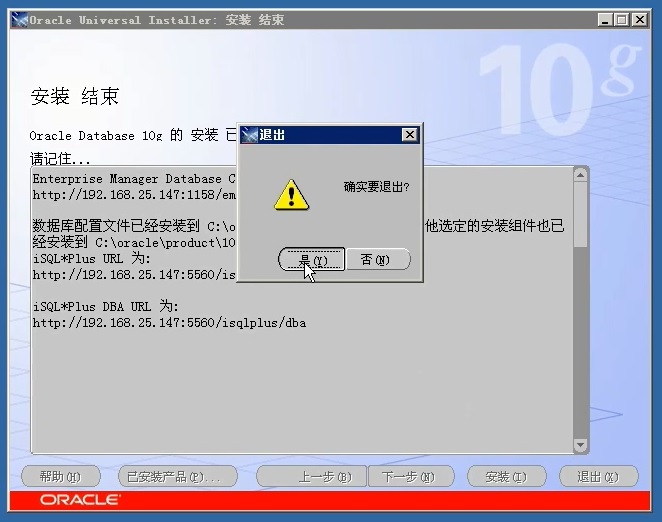This screenshot has width=662, height=522.
Task: Click the 'Enterprise Manager Database C' line
Action: [x=134, y=179]
